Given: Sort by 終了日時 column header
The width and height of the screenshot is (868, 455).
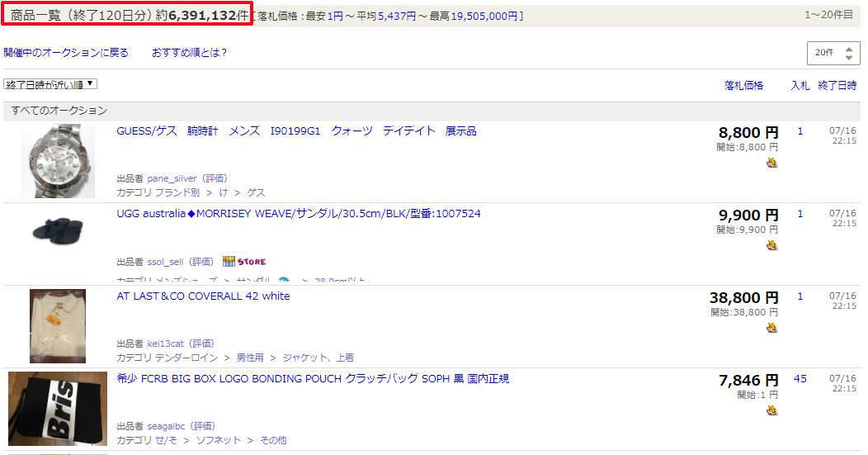Looking at the screenshot, I should pyautogui.click(x=837, y=85).
